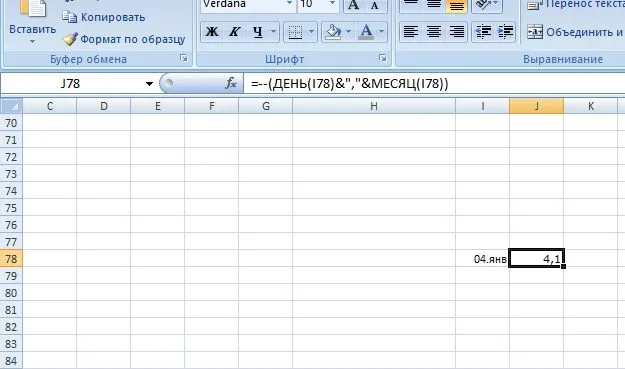Select row 77 header

point(11,242)
